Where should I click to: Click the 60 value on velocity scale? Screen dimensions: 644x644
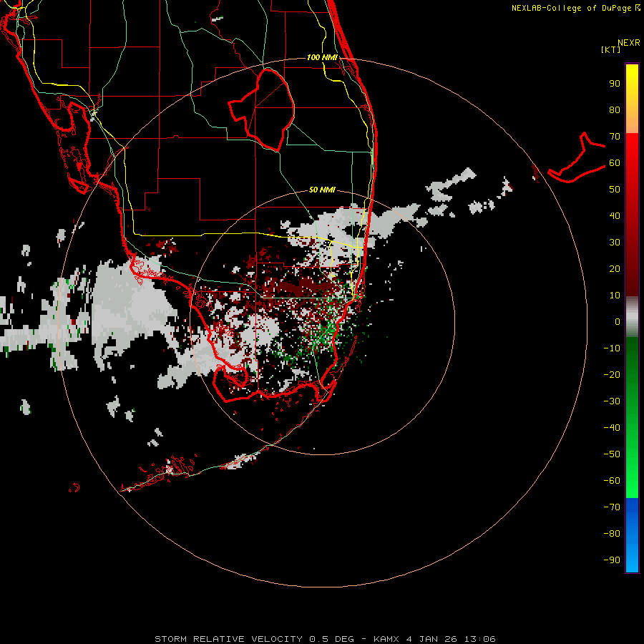point(615,163)
